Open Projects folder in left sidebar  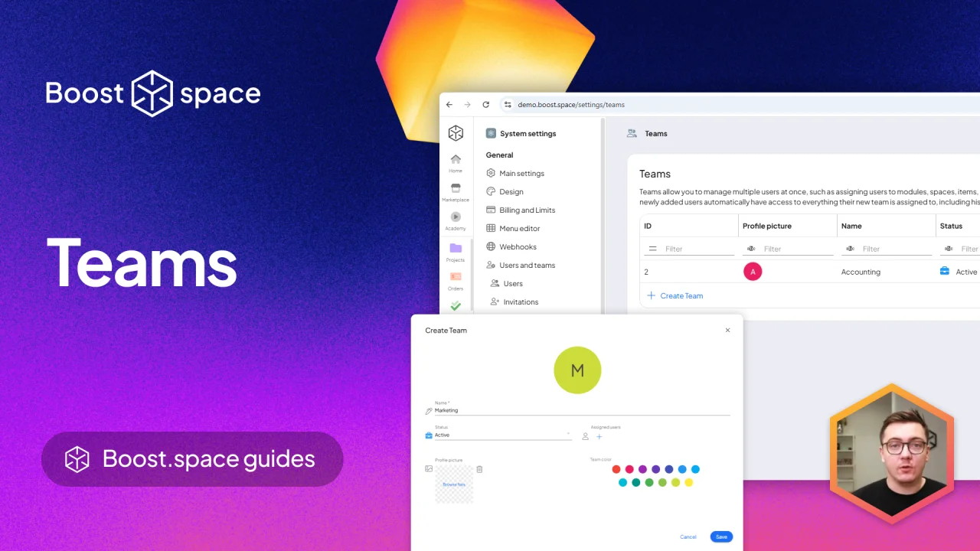click(x=456, y=252)
